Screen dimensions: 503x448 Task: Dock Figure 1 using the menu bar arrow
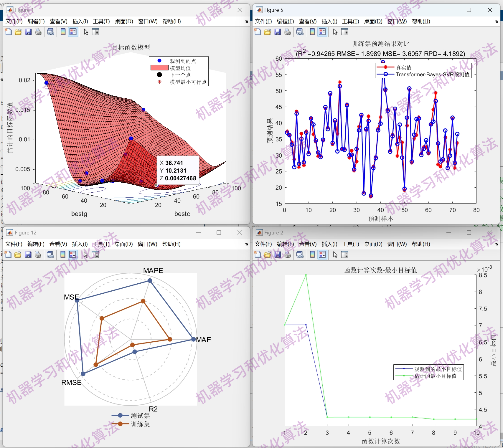tap(246, 22)
